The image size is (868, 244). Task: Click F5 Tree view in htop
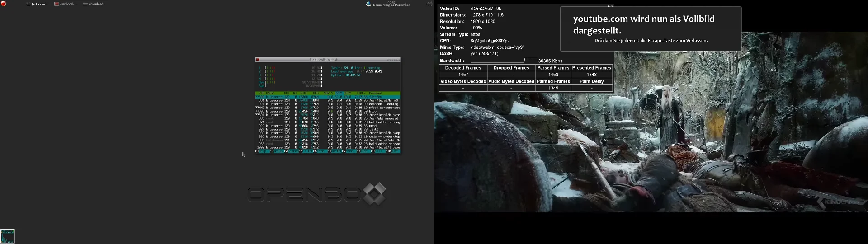(320, 151)
